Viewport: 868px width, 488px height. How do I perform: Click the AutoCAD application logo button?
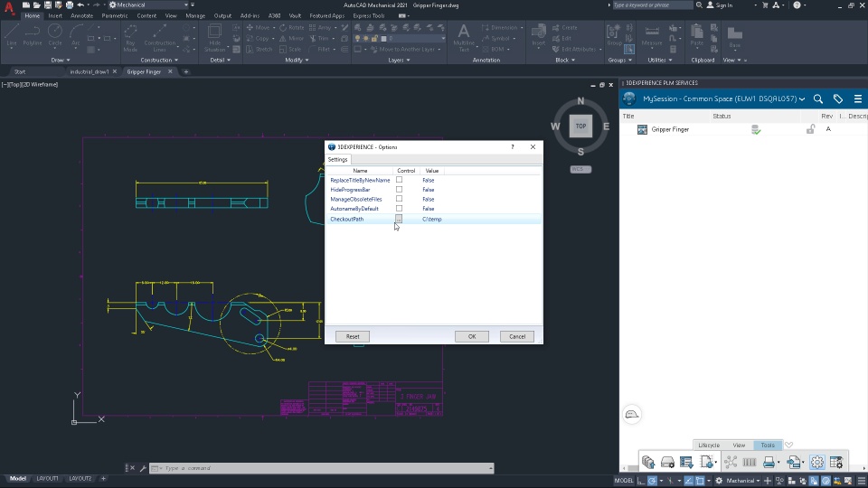tap(9, 10)
